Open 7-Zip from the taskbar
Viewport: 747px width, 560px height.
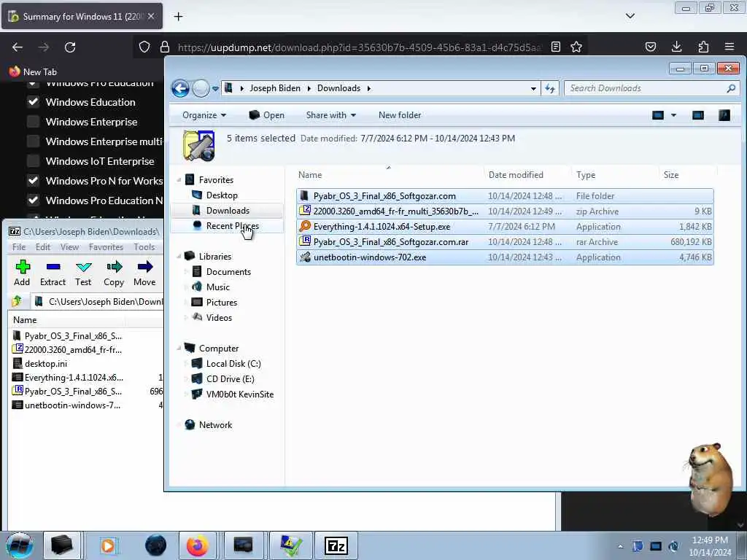[336, 545]
